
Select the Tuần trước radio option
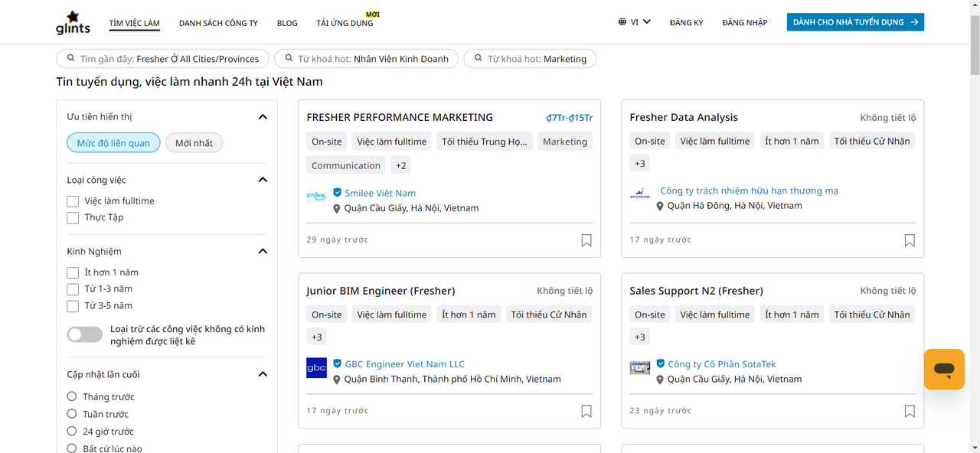72,414
